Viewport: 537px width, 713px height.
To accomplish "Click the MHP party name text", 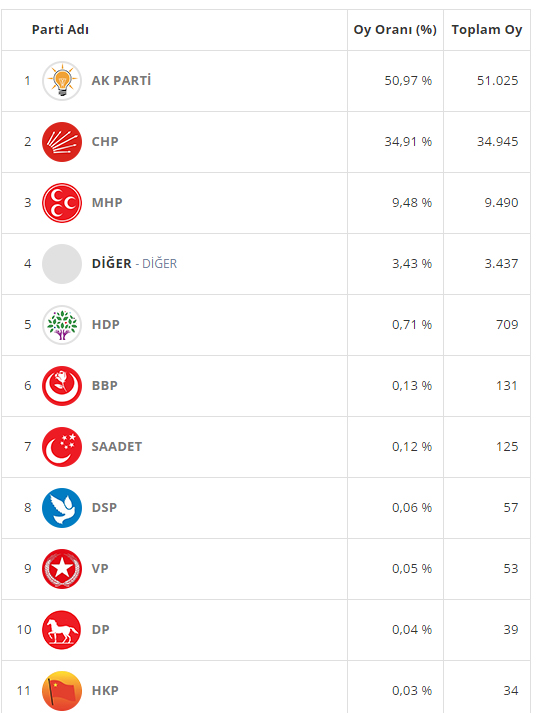I will (x=107, y=202).
